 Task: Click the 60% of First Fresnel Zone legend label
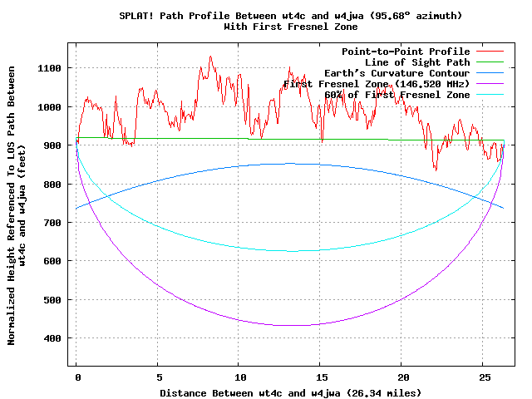coord(397,95)
